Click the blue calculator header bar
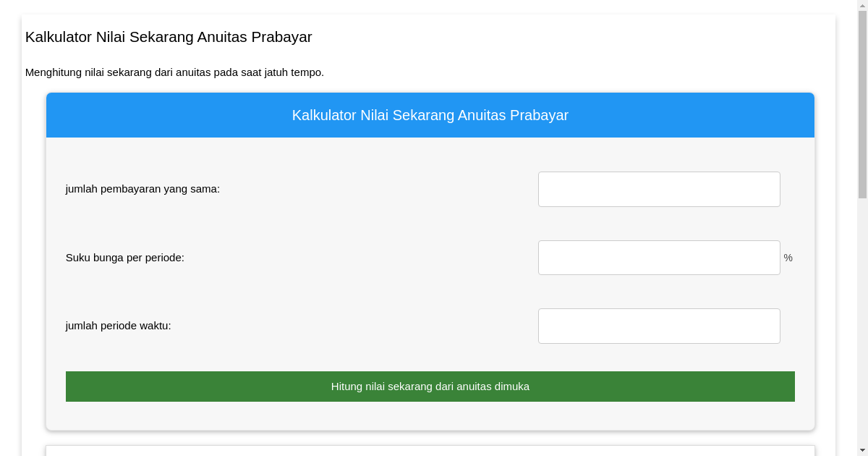 (430, 114)
